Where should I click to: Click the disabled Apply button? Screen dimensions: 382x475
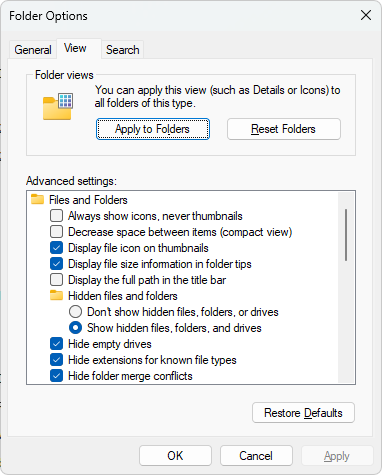tap(337, 456)
